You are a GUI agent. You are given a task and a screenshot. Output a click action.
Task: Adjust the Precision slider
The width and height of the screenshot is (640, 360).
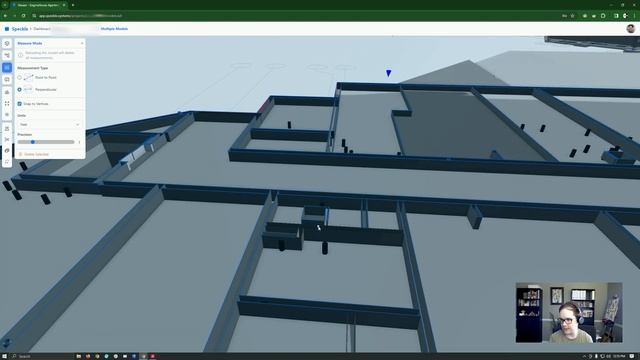pyautogui.click(x=46, y=142)
